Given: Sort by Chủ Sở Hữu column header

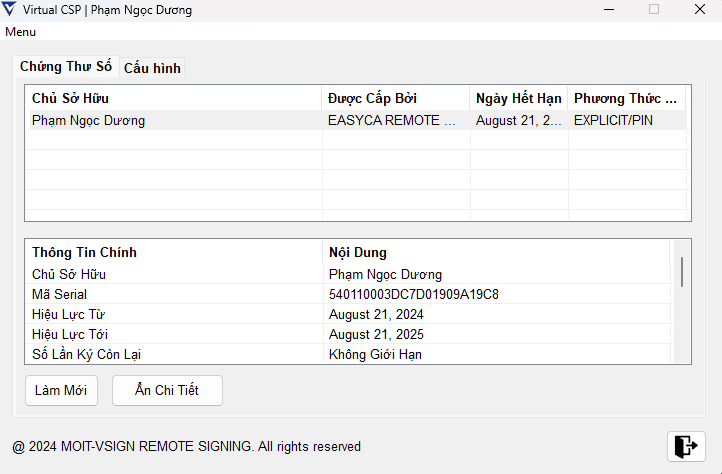Looking at the screenshot, I should [173, 98].
